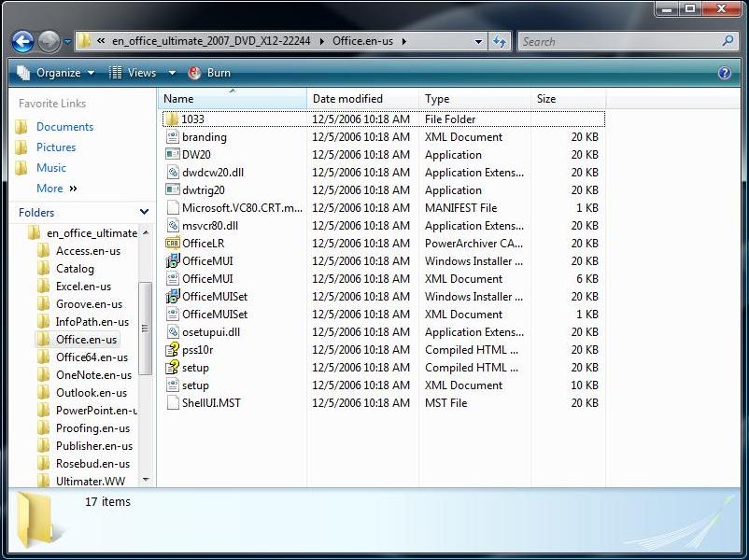Select OfficeMUISet Windows Installer icon
The image size is (749, 560).
click(172, 296)
